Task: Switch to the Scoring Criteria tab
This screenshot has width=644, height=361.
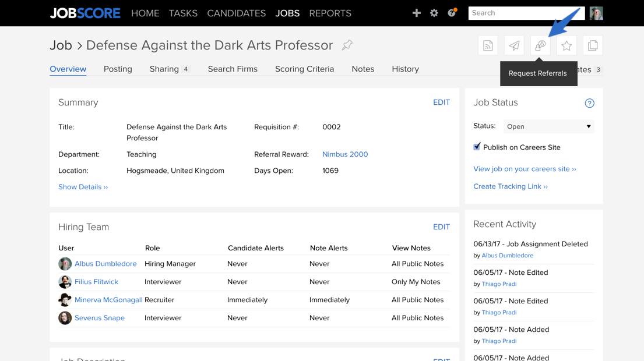Action: (x=305, y=69)
